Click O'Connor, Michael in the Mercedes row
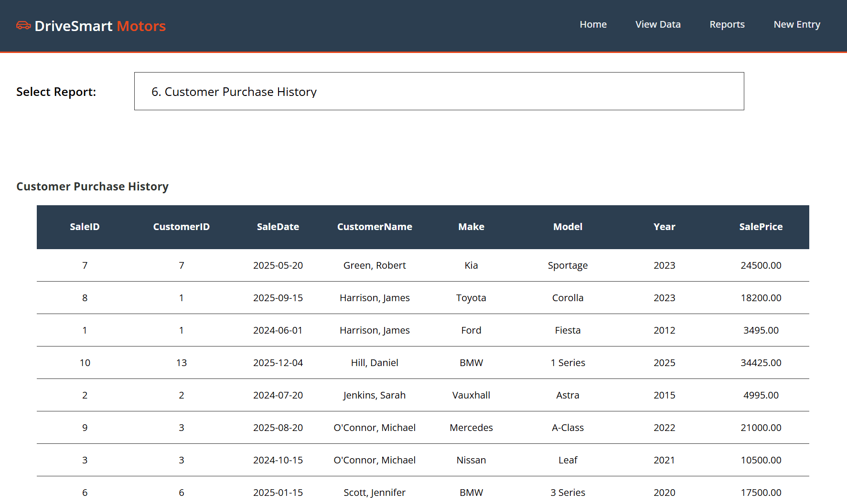 click(375, 428)
